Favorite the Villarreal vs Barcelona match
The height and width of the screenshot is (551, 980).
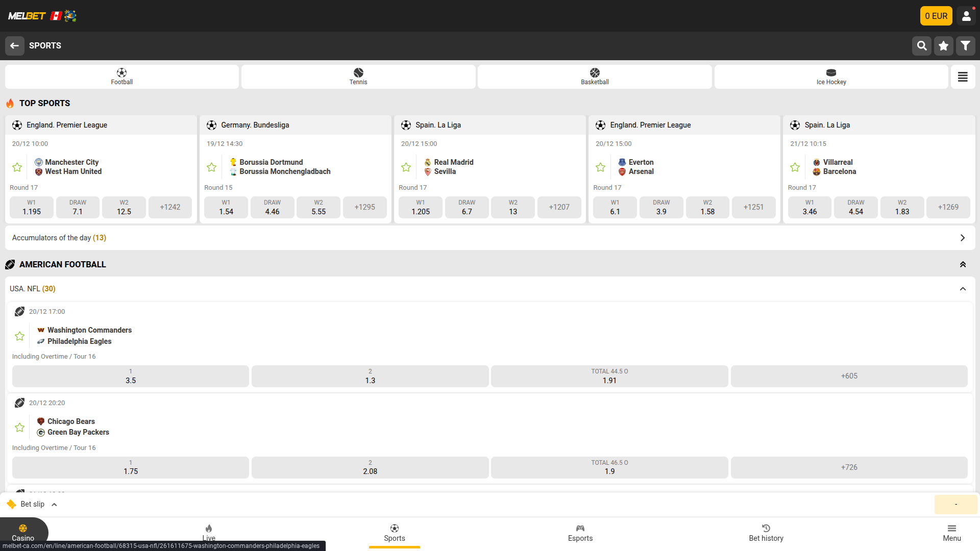click(795, 167)
